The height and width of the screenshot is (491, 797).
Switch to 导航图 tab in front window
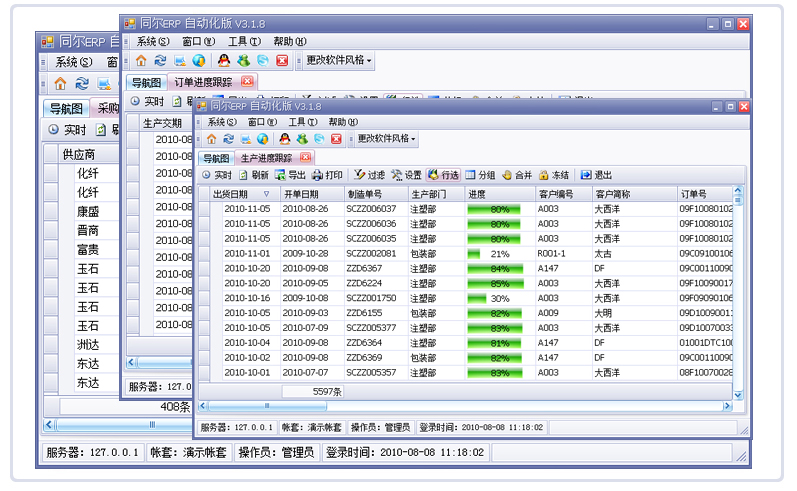(x=216, y=158)
